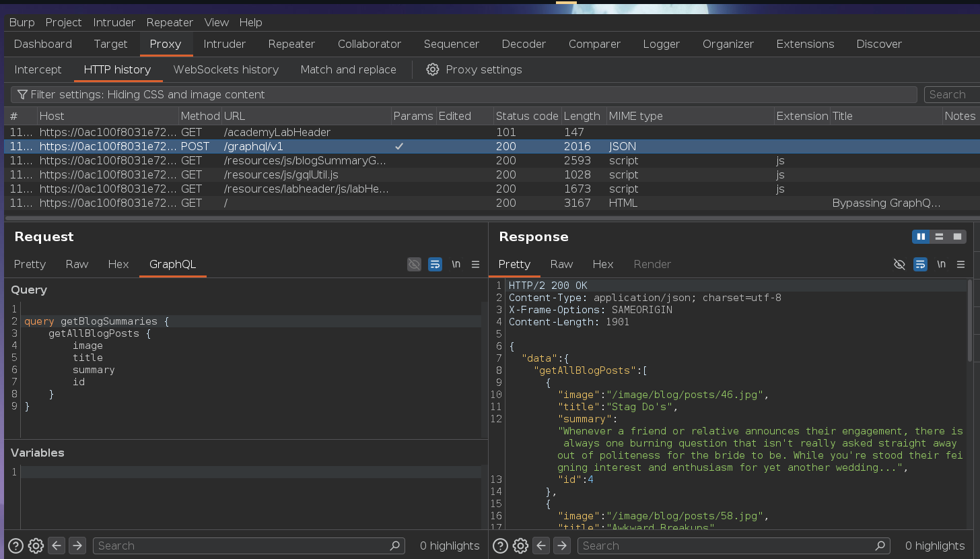Switch Response view to Raw

(x=561, y=264)
